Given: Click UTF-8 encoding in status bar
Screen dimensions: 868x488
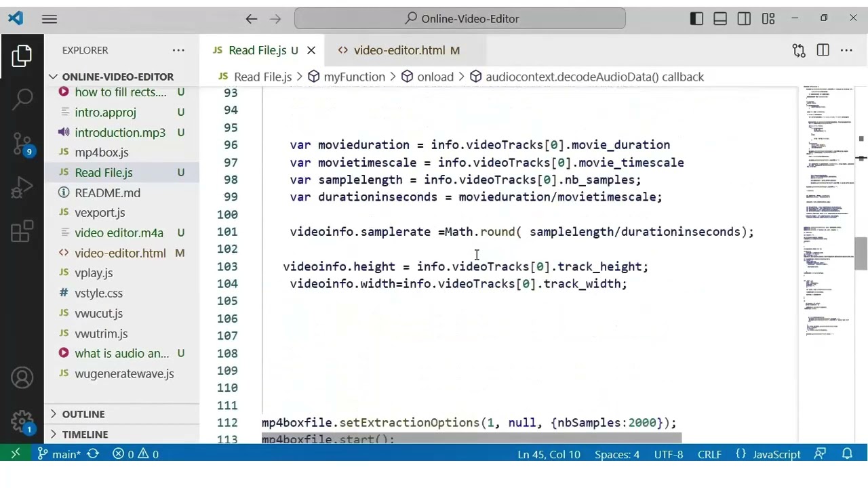Looking at the screenshot, I should click(668, 454).
